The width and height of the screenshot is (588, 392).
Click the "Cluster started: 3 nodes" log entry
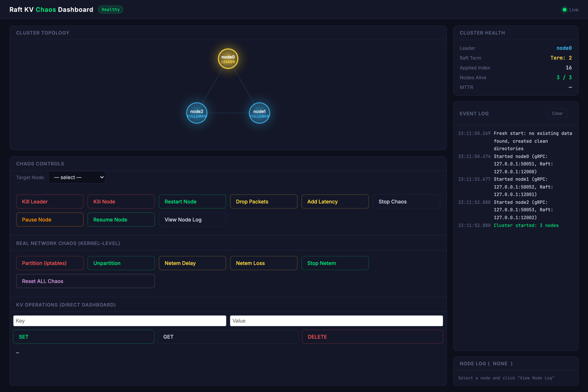(515, 225)
